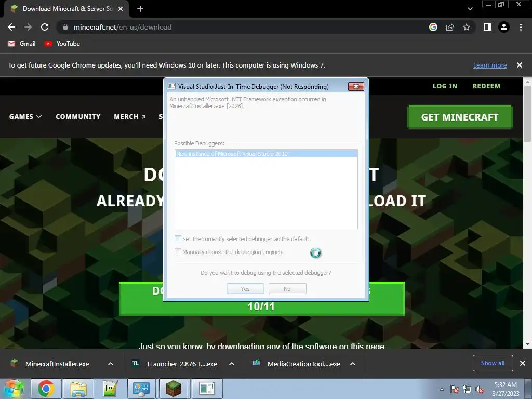Image resolution: width=532 pixels, height=399 pixels.
Task: Open Windows Explorer from the taskbar
Action: point(78,389)
